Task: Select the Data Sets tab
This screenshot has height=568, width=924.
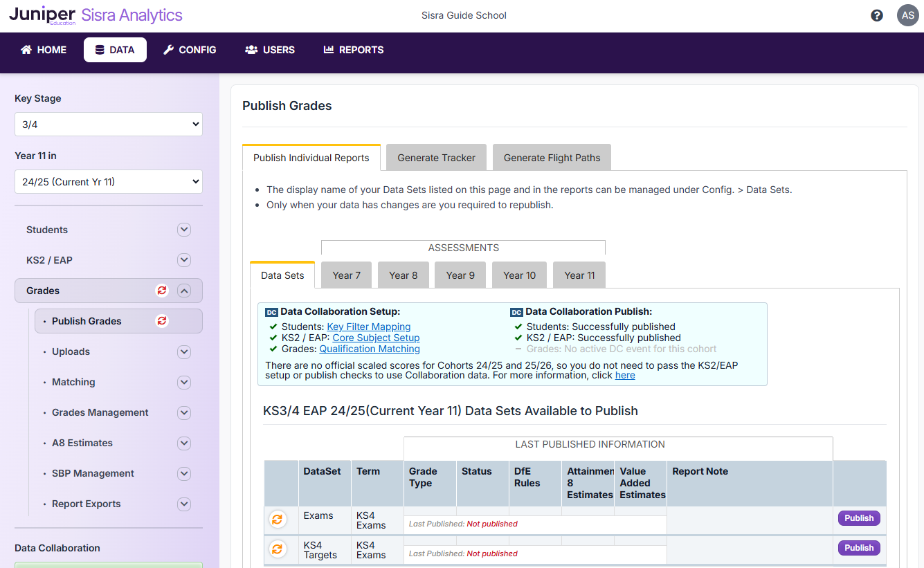Action: pos(282,275)
